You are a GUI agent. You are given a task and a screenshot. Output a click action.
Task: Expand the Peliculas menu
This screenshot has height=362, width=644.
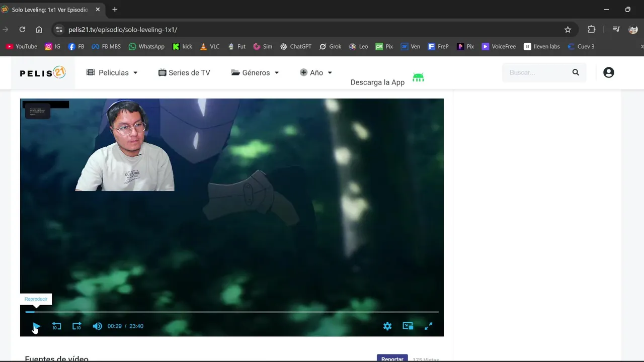[x=112, y=72]
